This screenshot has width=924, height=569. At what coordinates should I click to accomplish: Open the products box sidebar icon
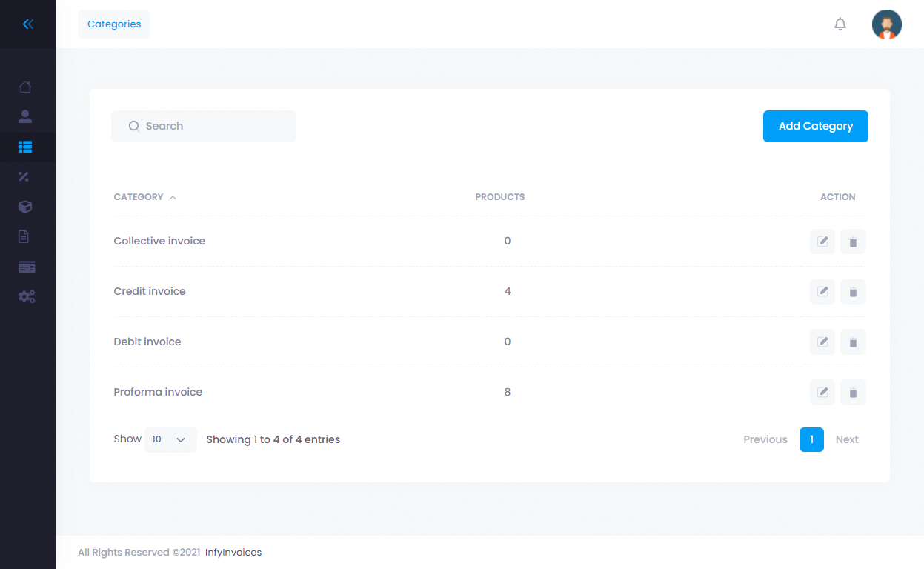(x=25, y=207)
